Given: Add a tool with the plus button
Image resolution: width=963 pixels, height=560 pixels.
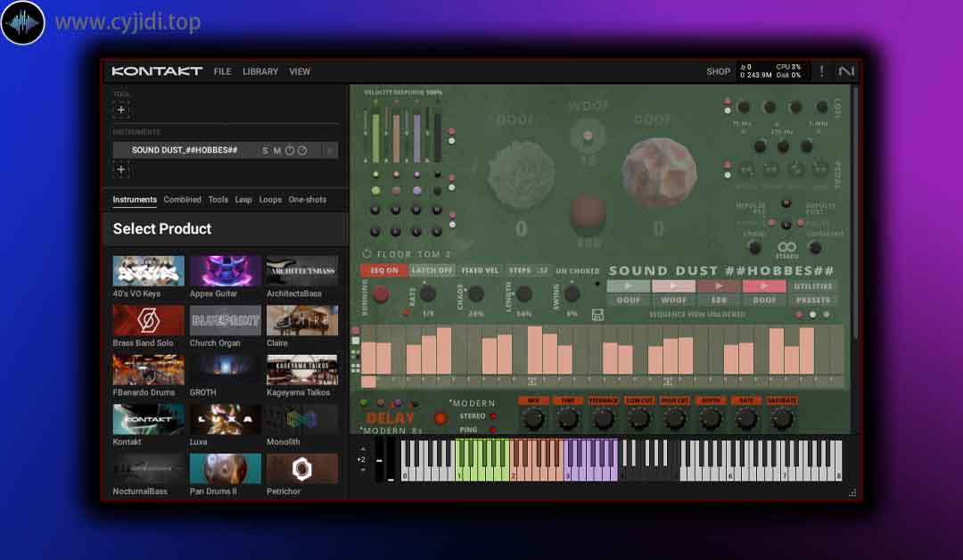Looking at the screenshot, I should click(121, 110).
